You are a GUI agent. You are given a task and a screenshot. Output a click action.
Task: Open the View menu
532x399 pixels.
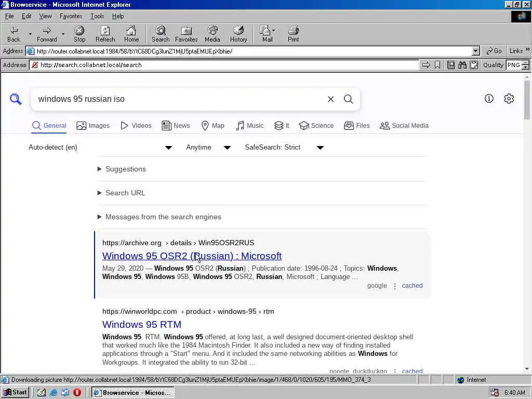(x=45, y=16)
